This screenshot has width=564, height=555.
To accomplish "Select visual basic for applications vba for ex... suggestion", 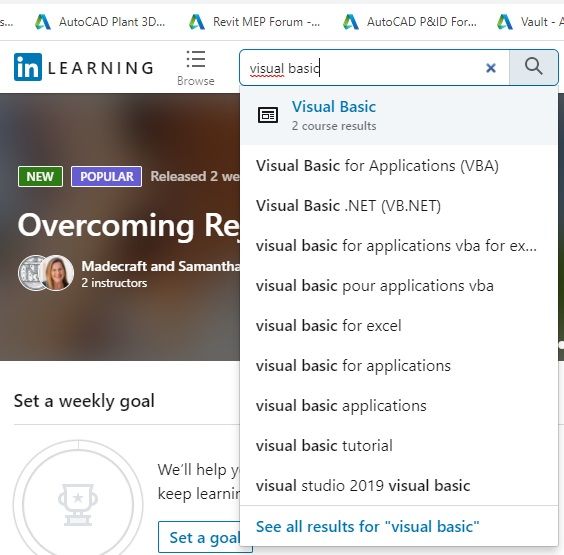I will tap(399, 246).
